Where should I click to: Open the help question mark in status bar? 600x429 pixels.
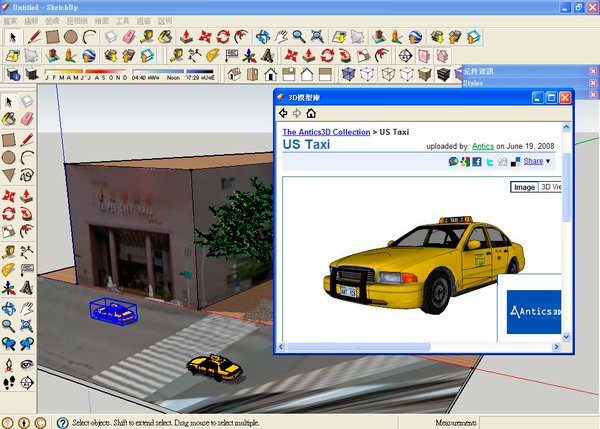62,422
